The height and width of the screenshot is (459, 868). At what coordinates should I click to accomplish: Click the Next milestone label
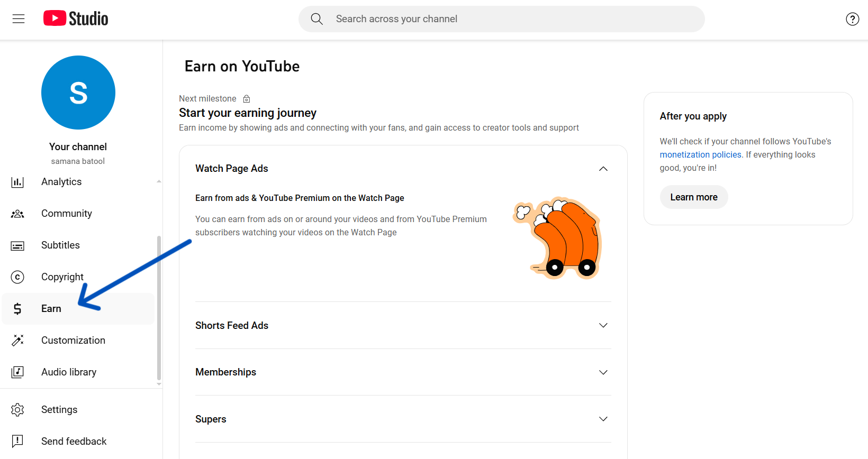pyautogui.click(x=207, y=99)
